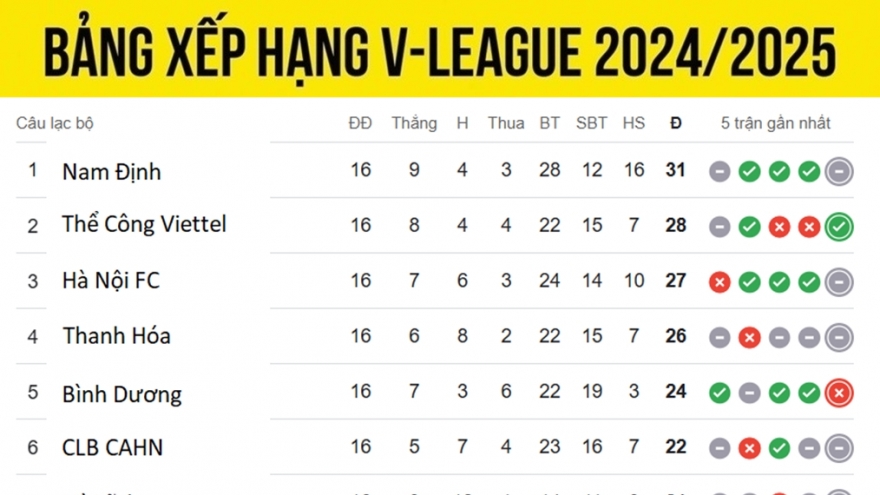Click Nam Định's latest circled draw icon
This screenshot has width=880, height=495.
[x=840, y=171]
